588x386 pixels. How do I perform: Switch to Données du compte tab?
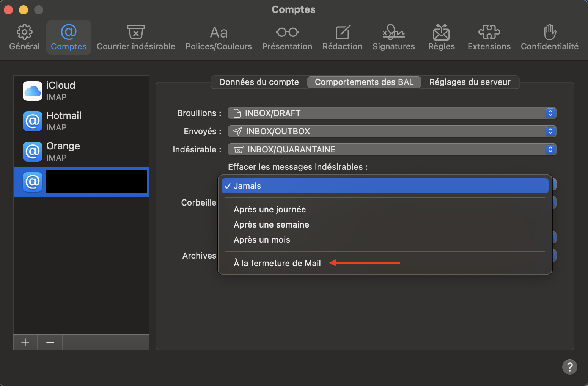(259, 82)
